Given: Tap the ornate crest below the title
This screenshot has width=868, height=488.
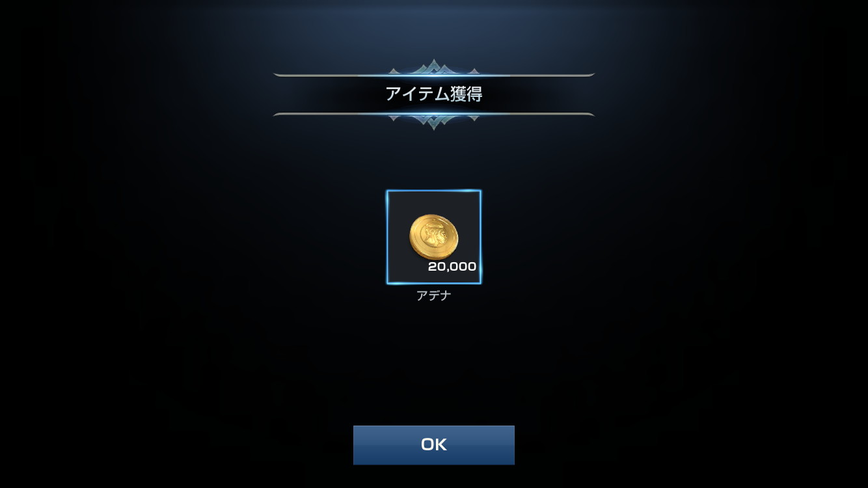Looking at the screenshot, I should pyautogui.click(x=434, y=121).
